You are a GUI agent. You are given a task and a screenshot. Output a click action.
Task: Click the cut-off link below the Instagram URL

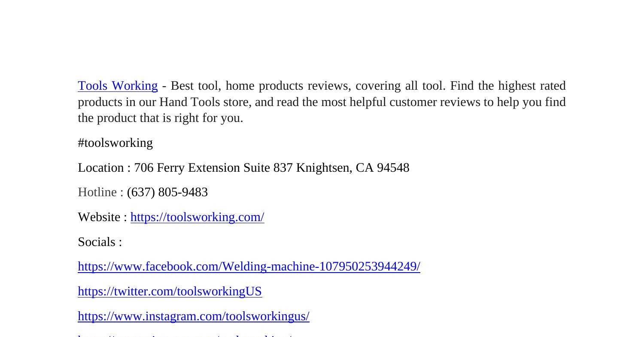(x=185, y=335)
